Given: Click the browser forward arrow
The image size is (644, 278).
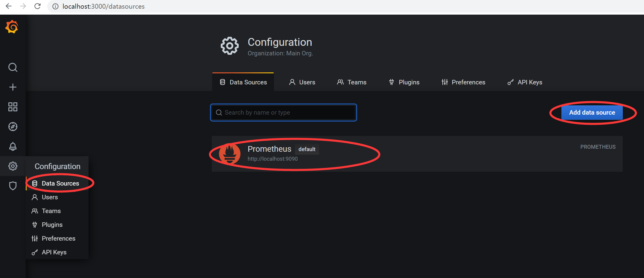Looking at the screenshot, I should click(x=23, y=6).
